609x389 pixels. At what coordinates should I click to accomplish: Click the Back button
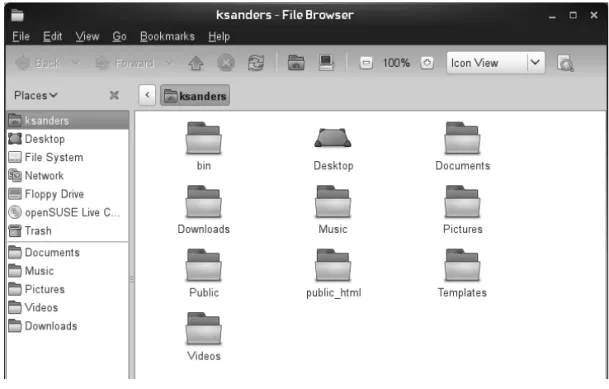tap(39, 63)
